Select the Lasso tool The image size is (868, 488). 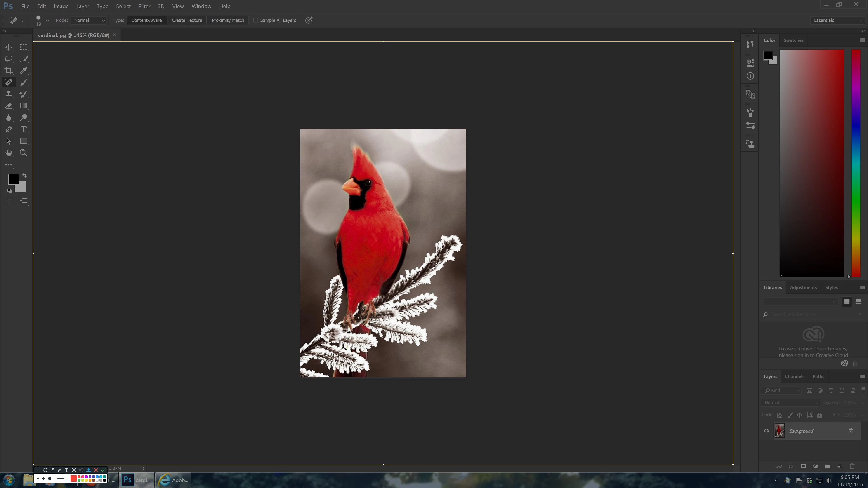point(8,59)
